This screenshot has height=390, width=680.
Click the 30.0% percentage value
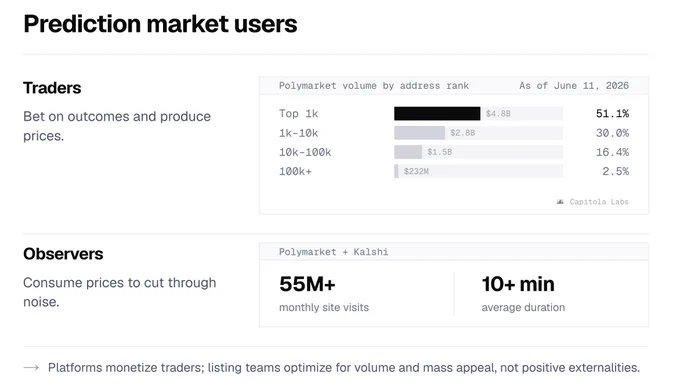pos(612,133)
